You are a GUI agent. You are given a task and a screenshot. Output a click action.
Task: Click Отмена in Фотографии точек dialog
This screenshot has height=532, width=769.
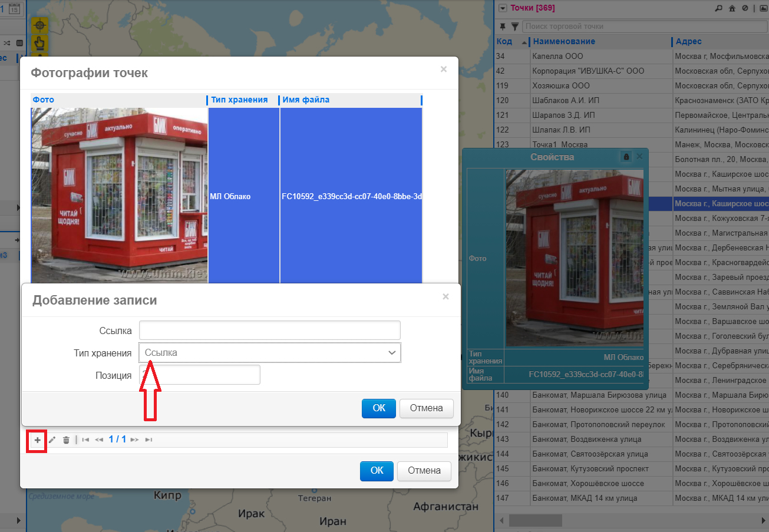(x=424, y=470)
